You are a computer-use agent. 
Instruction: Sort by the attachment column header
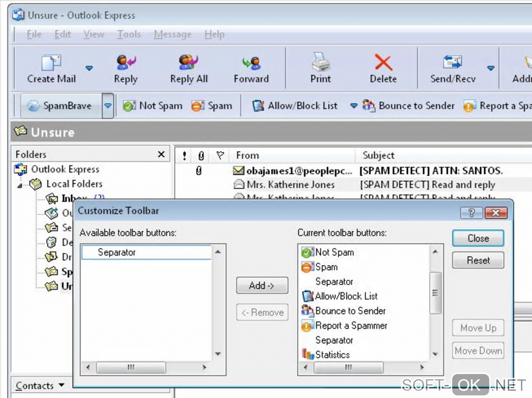point(201,156)
